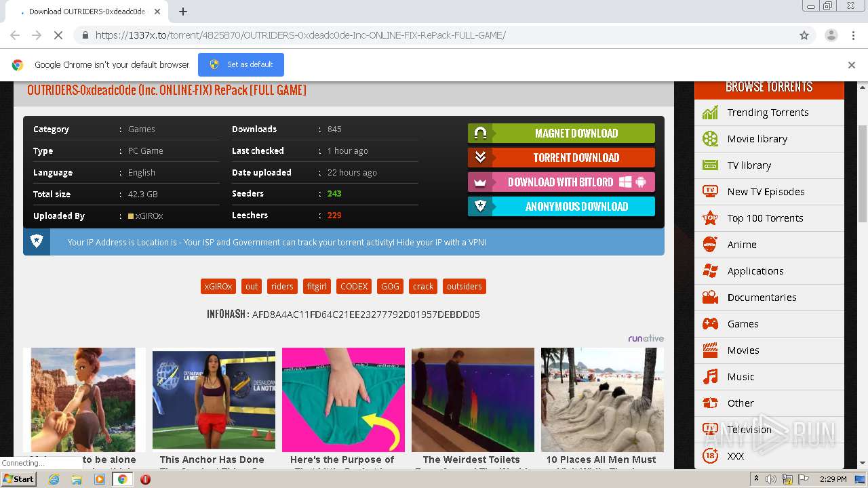868x488 pixels.
Task: Click the XXX 18+ icon
Action: [710, 456]
